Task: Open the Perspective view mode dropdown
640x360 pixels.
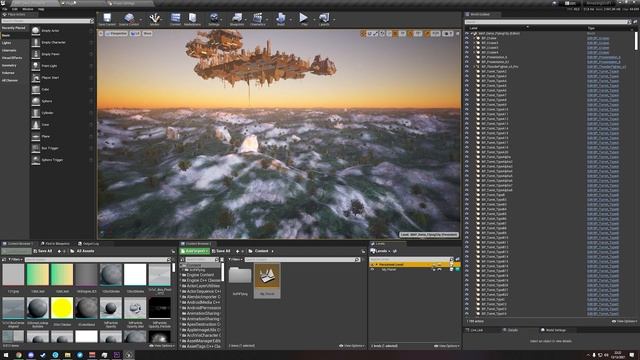Action: pos(116,33)
